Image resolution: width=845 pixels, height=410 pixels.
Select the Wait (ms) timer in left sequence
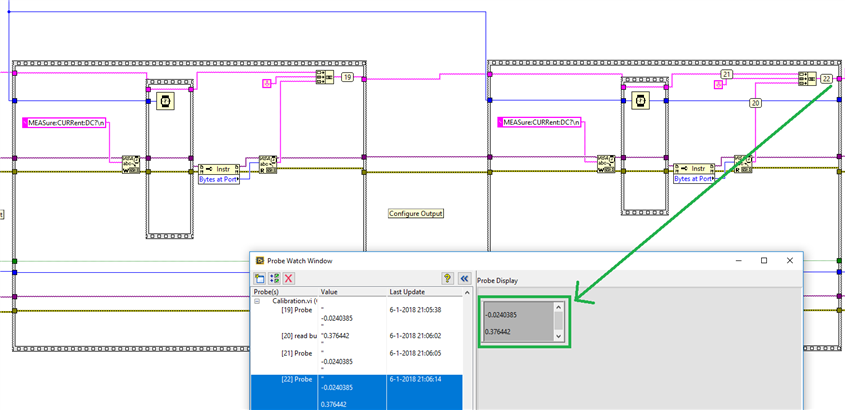click(166, 101)
